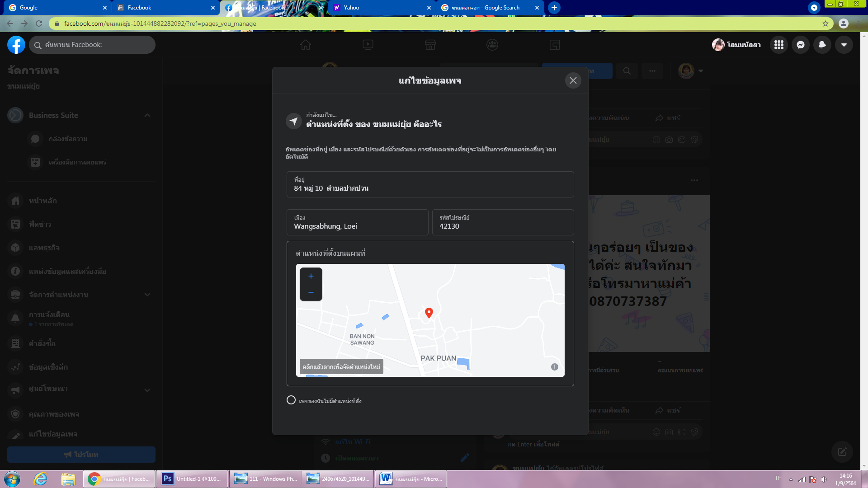Image resolution: width=868 pixels, height=488 pixels.
Task: Open map info icon
Action: [x=555, y=367]
